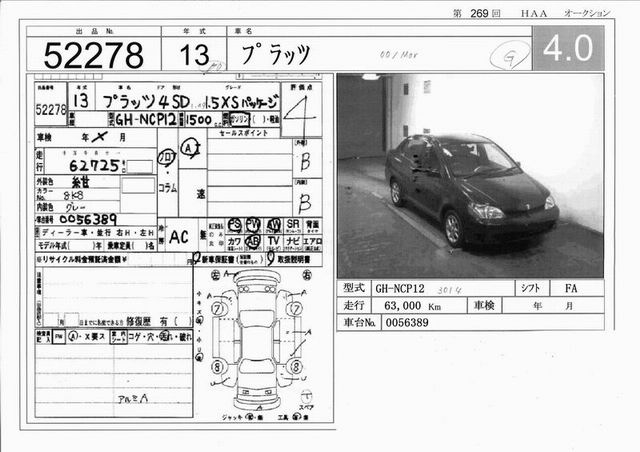Select the FA shift value
The height and width of the screenshot is (452, 640).
click(571, 288)
